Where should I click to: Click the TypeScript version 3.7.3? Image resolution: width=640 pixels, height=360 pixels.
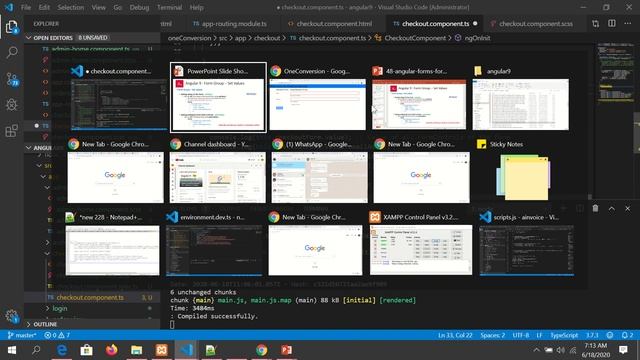tap(592, 335)
